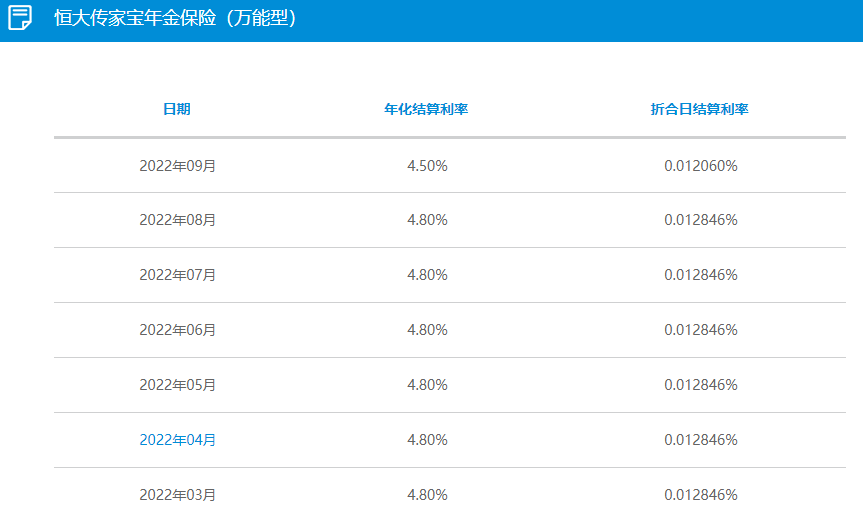Click the 0.012846% daily rate for 2022年04月
The height and width of the screenshot is (513, 863).
[701, 440]
